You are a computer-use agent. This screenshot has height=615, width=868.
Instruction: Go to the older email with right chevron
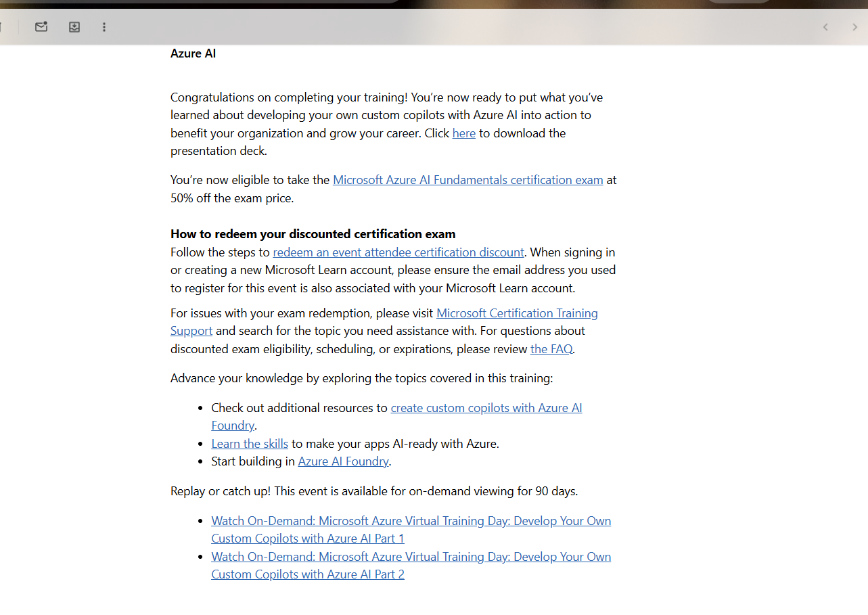(855, 27)
